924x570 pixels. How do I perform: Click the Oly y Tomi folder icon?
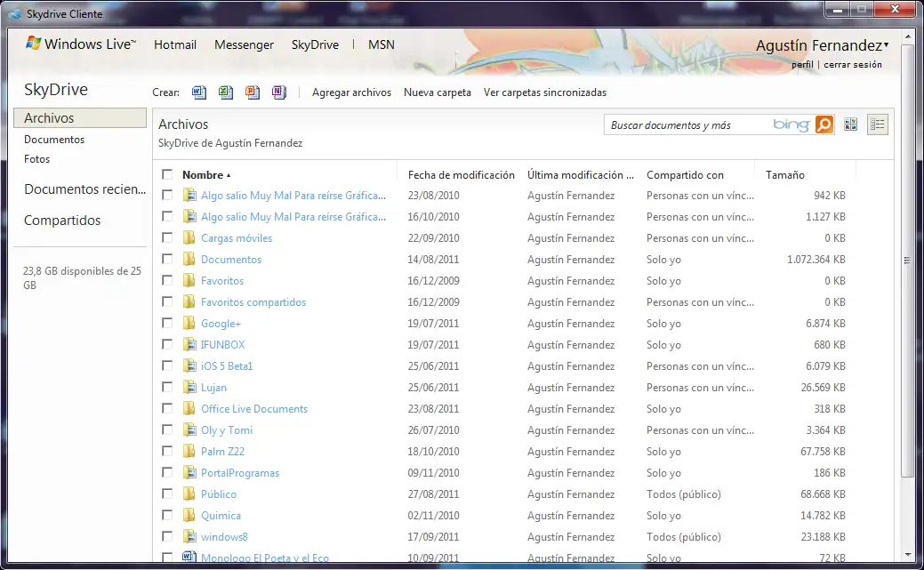pos(189,430)
